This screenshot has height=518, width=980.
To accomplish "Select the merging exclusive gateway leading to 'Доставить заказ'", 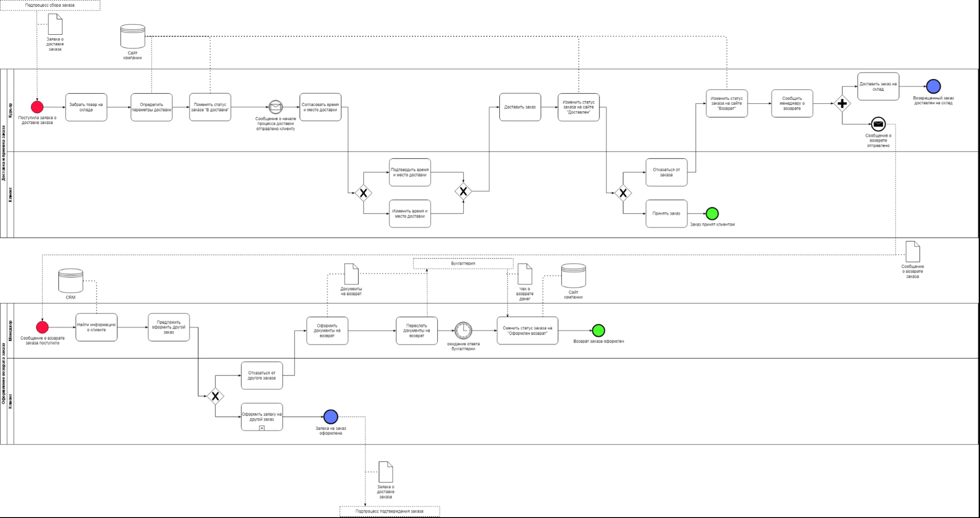I will coord(463,192).
